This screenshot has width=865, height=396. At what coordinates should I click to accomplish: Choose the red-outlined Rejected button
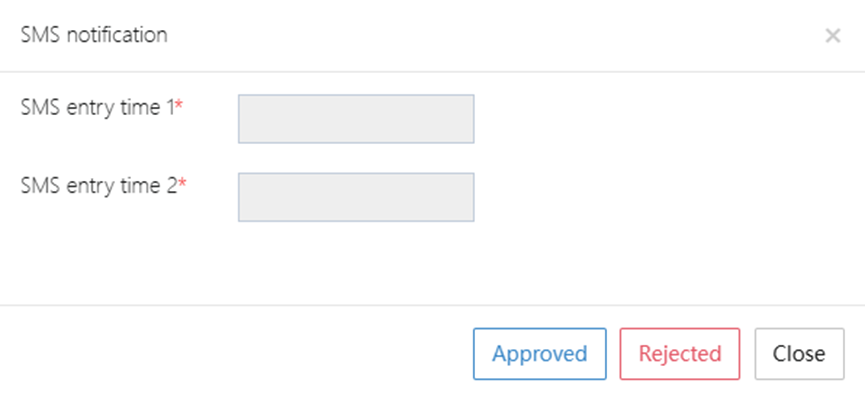[x=680, y=354]
